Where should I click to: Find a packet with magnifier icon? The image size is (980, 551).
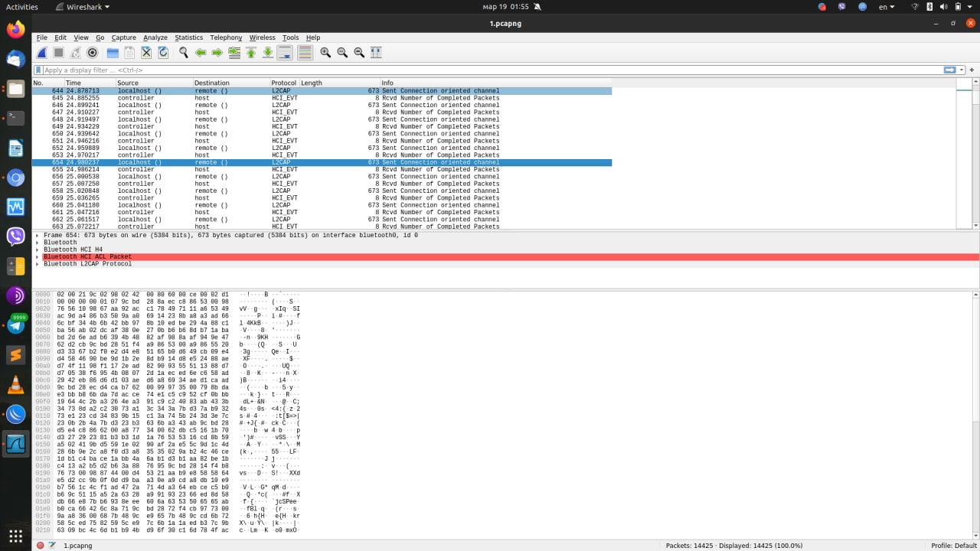click(184, 53)
